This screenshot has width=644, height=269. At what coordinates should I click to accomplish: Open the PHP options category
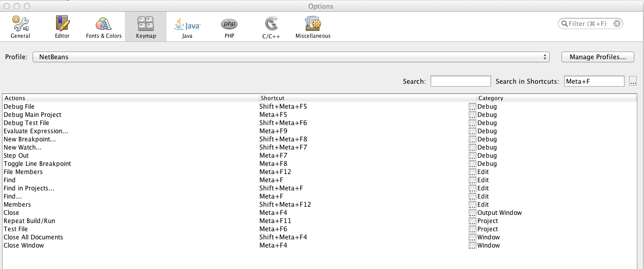[x=229, y=27]
